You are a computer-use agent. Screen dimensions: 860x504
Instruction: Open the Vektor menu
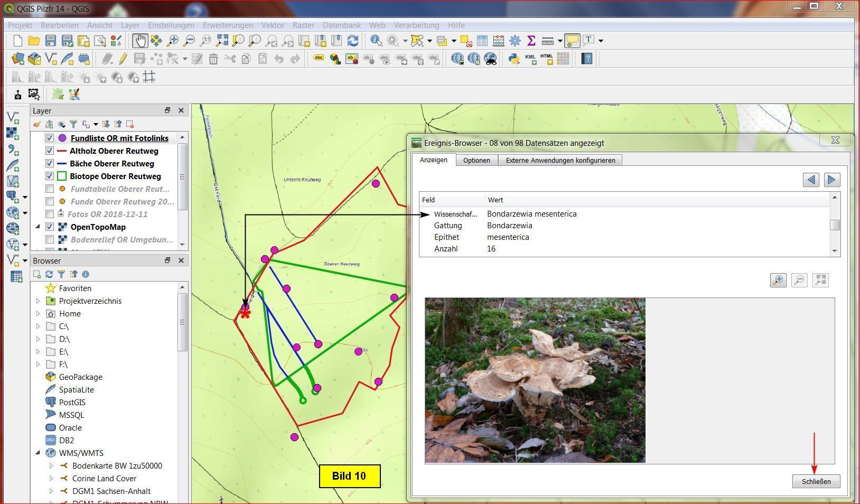click(272, 25)
